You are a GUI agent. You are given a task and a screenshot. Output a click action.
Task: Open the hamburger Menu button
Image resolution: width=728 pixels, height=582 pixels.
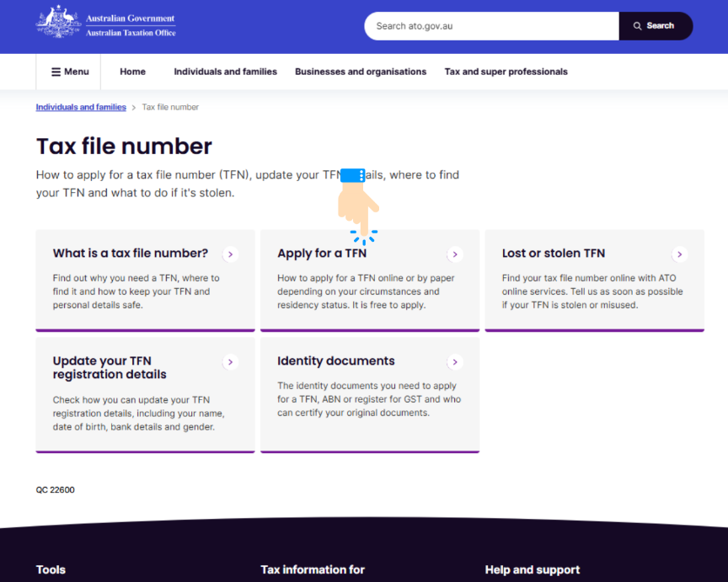point(69,72)
